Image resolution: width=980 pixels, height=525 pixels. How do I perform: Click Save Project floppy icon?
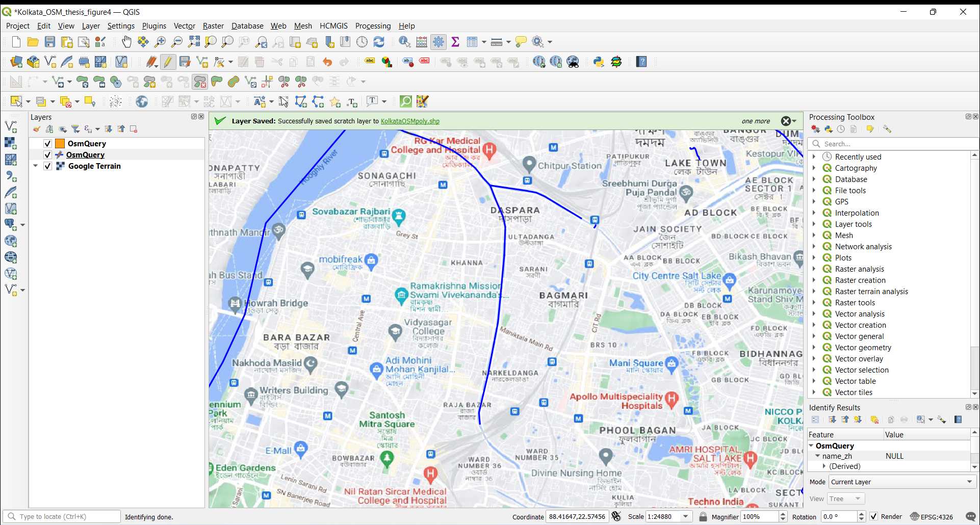pyautogui.click(x=50, y=42)
